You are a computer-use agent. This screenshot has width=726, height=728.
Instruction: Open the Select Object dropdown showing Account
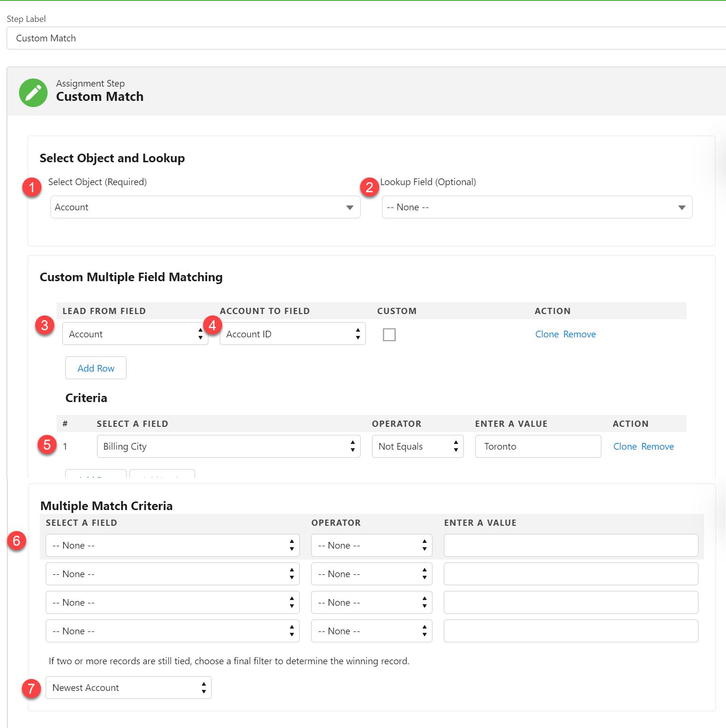pyautogui.click(x=205, y=207)
